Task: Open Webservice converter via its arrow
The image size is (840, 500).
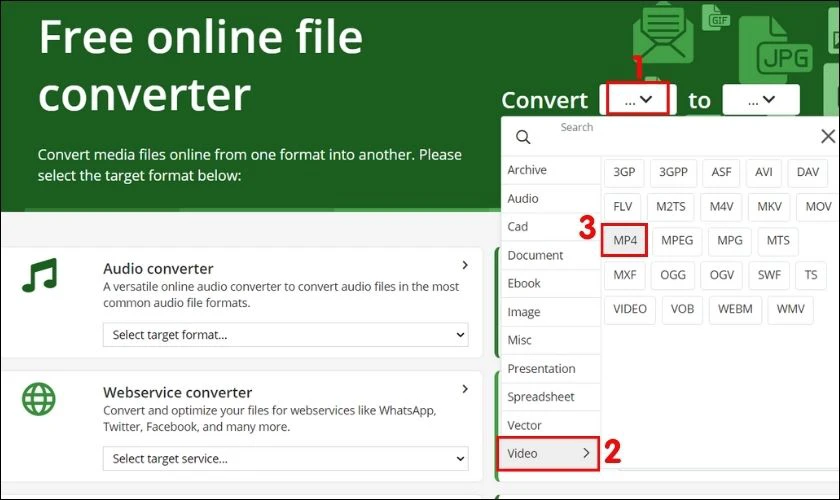Action: (464, 389)
